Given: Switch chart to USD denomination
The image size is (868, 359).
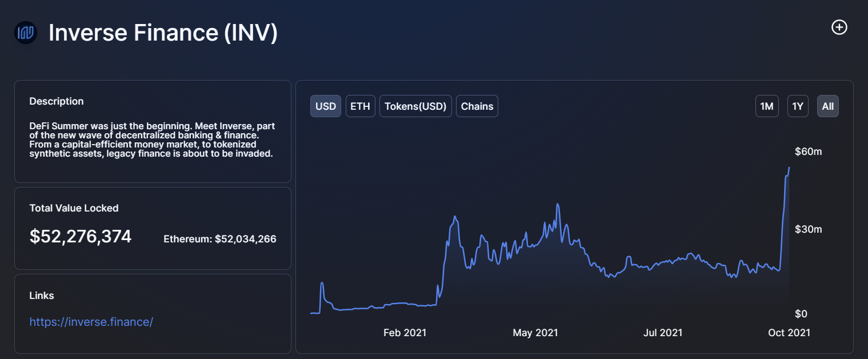Looking at the screenshot, I should 326,106.
